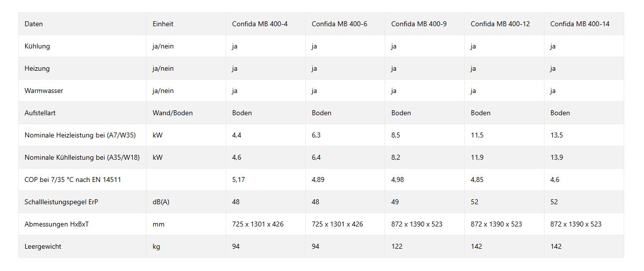
Task: Select the Confida MB 400-6 column header
Action: coord(339,24)
